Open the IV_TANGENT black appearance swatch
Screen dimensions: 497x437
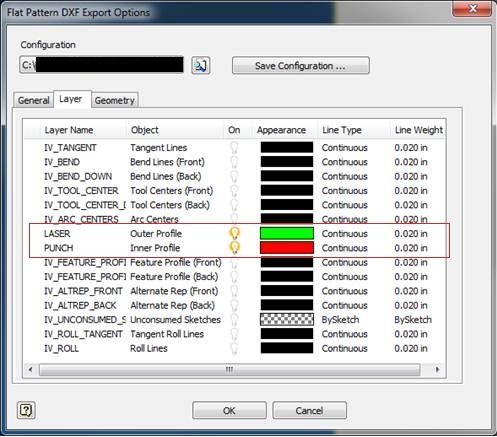click(x=287, y=147)
